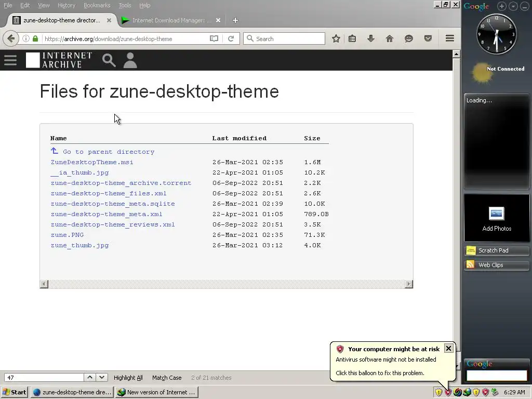The width and height of the screenshot is (532, 399).
Task: Click the green padlock security icon
Action: tap(35, 38)
